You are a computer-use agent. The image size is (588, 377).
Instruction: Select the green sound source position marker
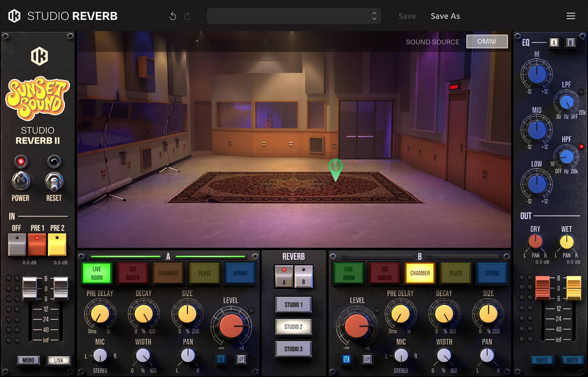[335, 168]
